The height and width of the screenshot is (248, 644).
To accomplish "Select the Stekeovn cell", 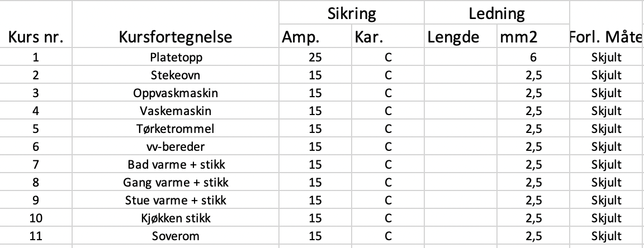I will point(176,75).
